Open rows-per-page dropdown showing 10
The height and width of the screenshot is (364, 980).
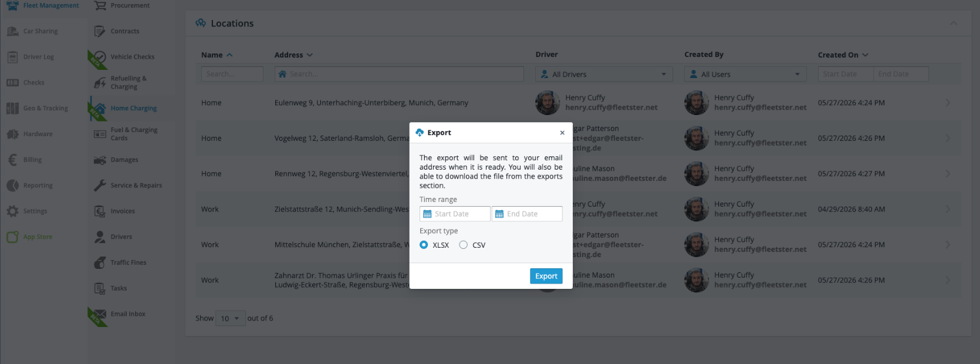click(230, 318)
